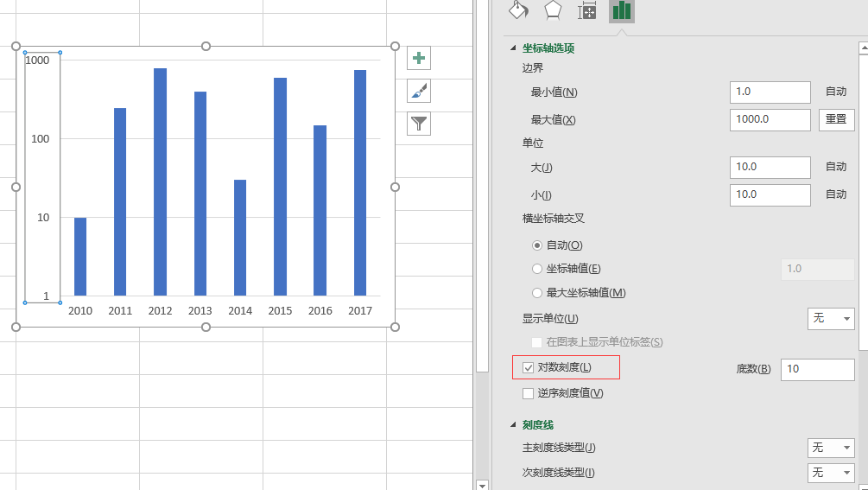Click the 小(I) unit input field

tap(770, 195)
